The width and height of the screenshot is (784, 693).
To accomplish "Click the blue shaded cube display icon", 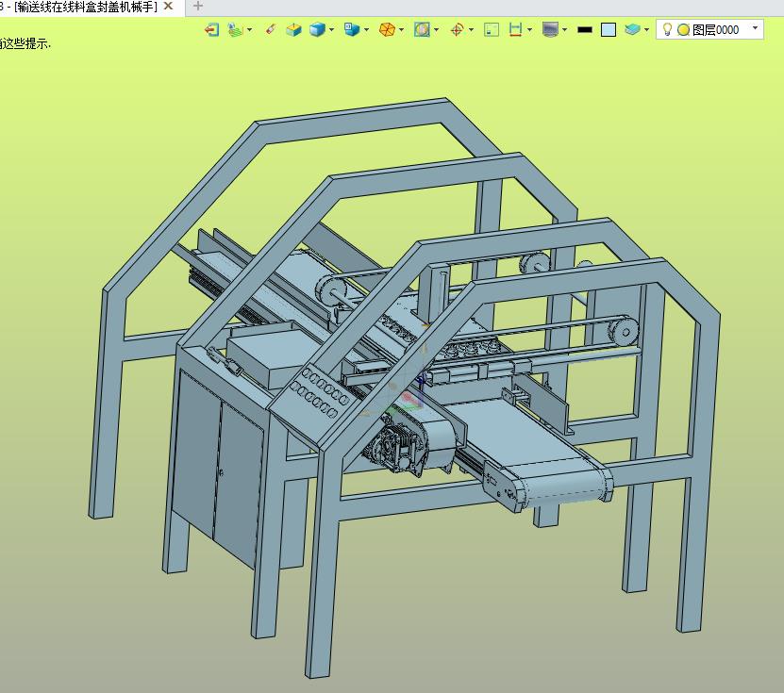I will [317, 30].
